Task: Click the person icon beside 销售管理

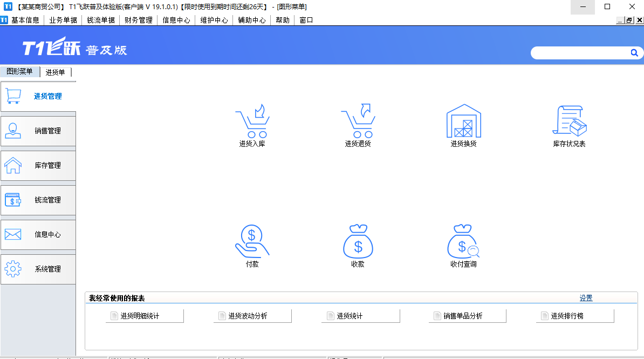Action: pos(13,131)
